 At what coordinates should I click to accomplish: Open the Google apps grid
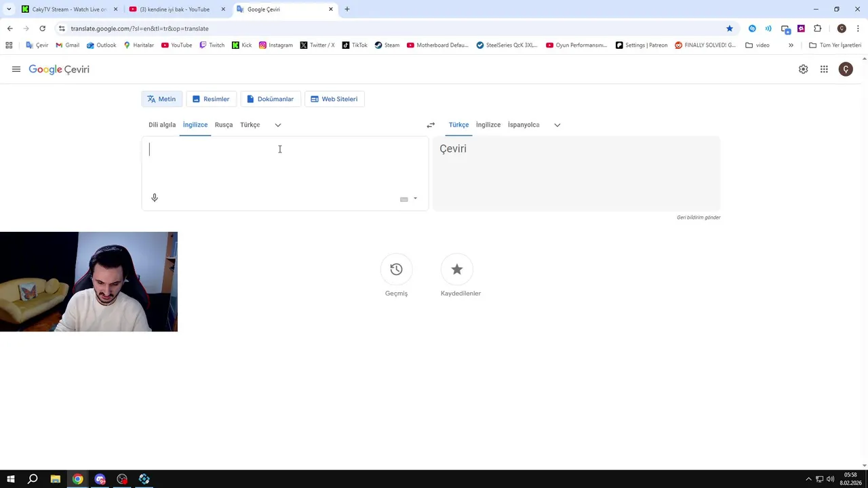pyautogui.click(x=824, y=69)
